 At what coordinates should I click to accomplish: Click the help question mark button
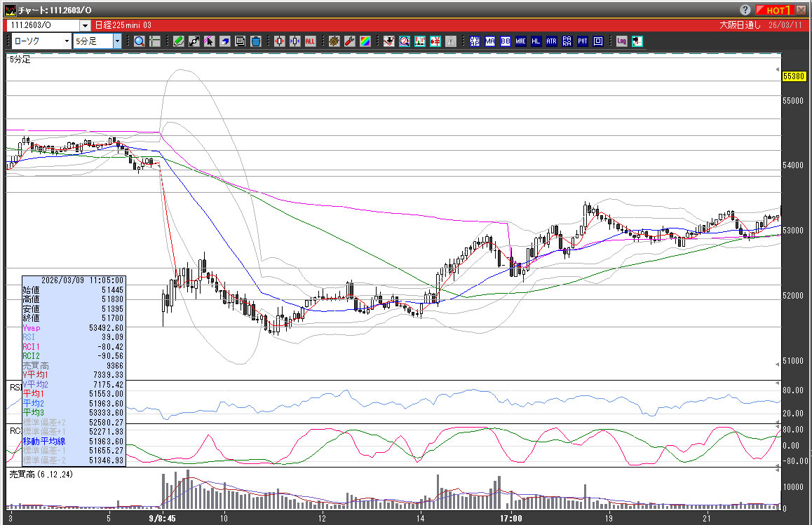tap(745, 10)
